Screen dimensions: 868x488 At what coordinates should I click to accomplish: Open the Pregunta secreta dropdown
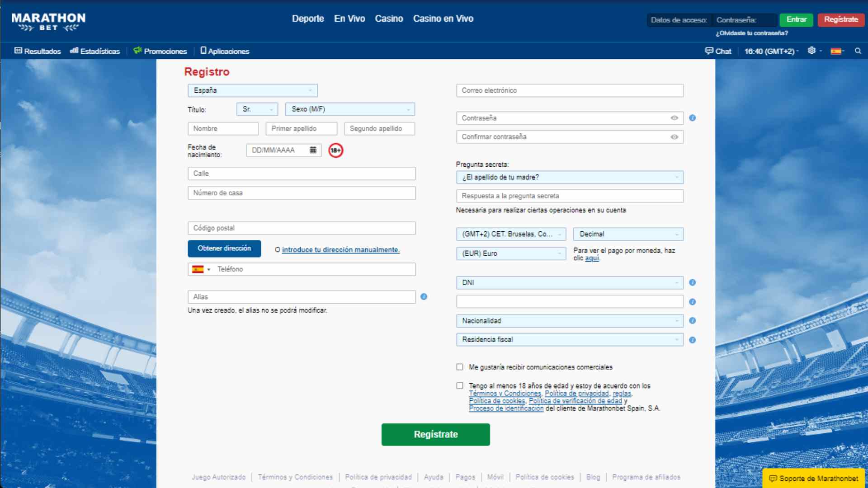pos(570,177)
